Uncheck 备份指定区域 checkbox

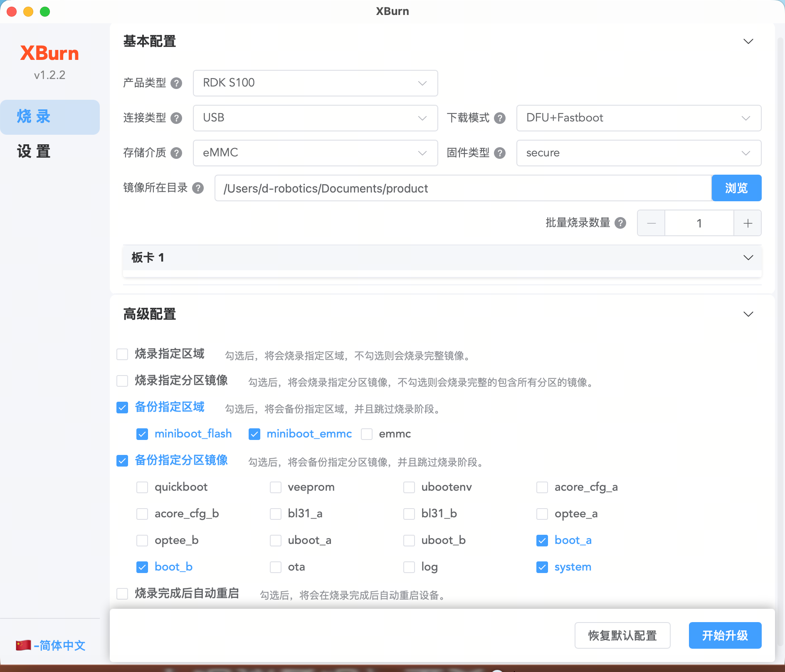pyautogui.click(x=122, y=408)
